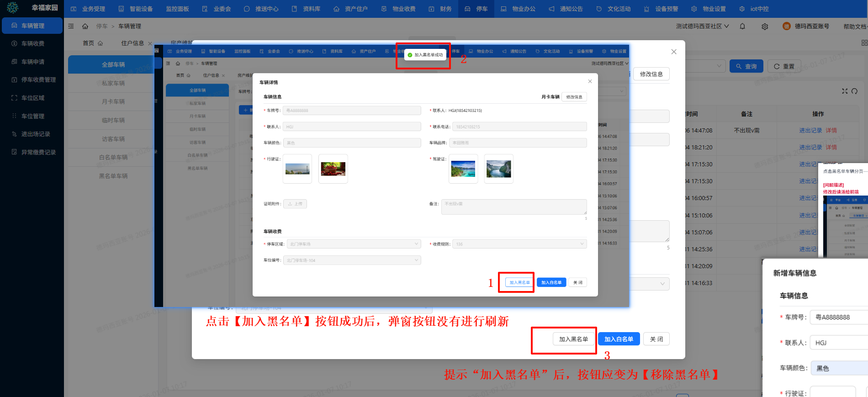The height and width of the screenshot is (397, 868).
Task: Click the 加入白名单 blue button
Action: tap(619, 339)
